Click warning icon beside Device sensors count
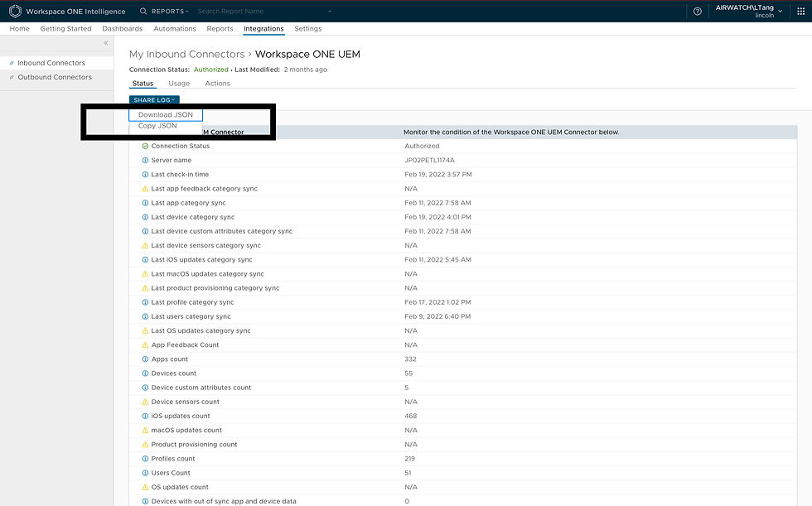 [145, 402]
